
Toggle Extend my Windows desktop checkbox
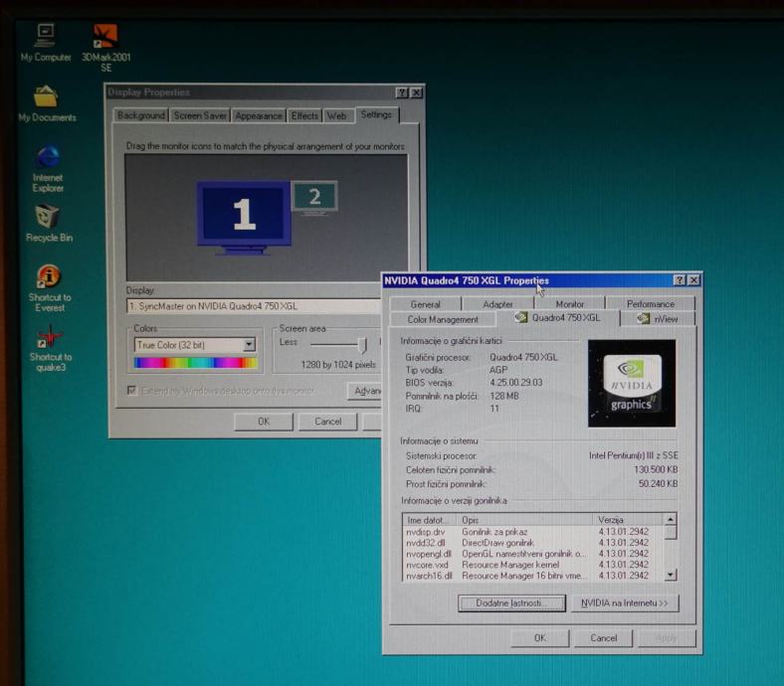coord(133,391)
